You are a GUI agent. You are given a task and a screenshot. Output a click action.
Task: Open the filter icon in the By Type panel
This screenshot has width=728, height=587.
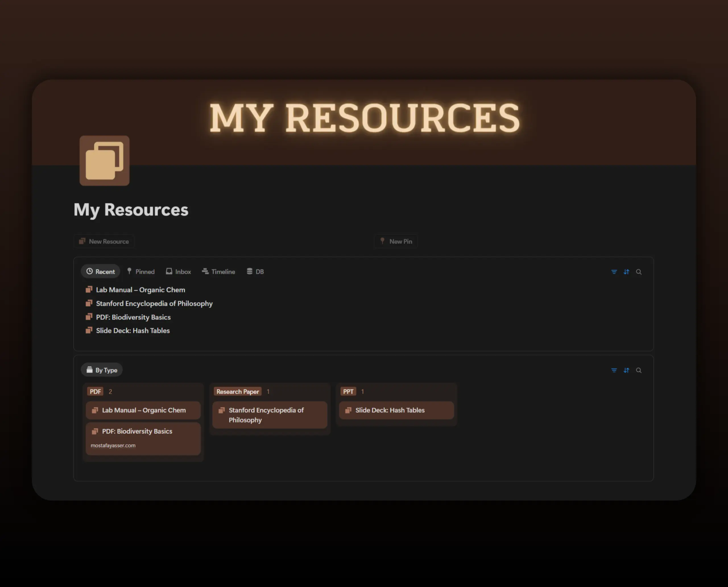tap(614, 370)
